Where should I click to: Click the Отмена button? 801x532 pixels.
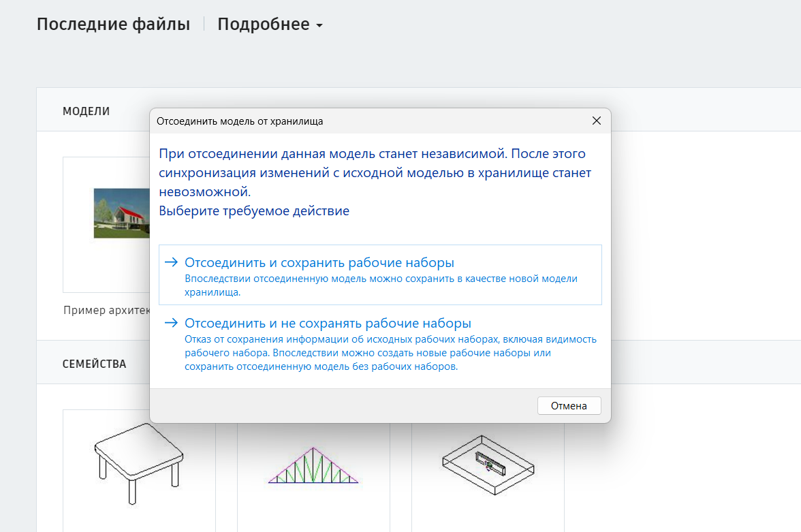[569, 406]
